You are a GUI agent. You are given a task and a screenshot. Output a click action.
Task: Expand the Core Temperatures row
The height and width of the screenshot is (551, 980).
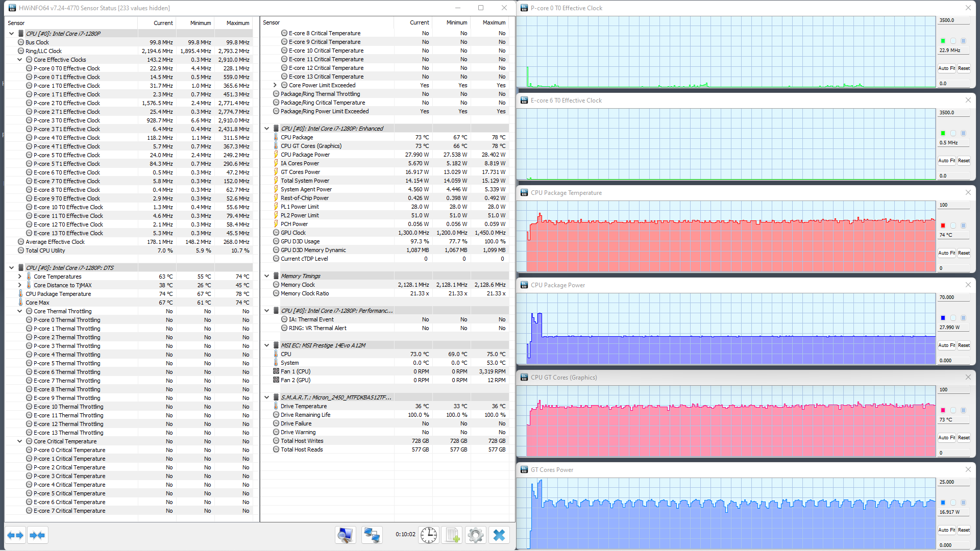click(x=20, y=277)
